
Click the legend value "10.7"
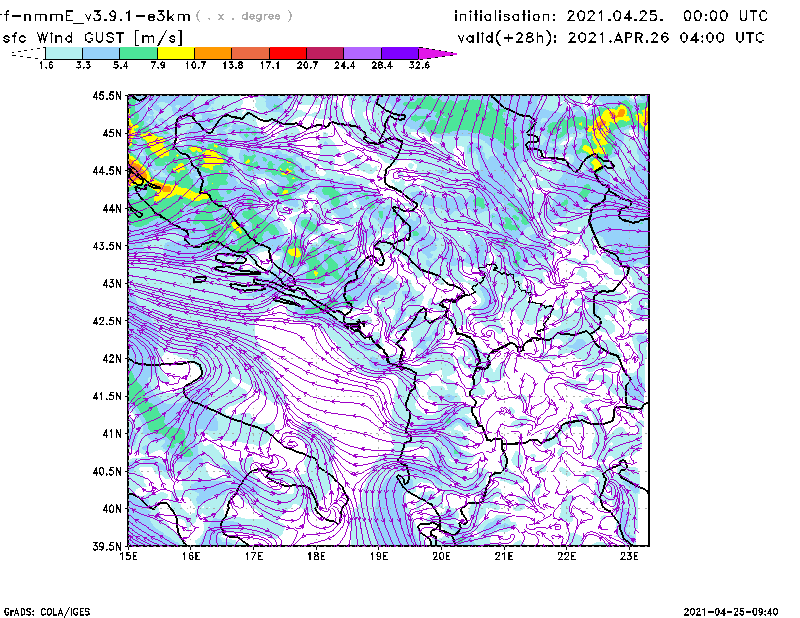click(x=195, y=65)
